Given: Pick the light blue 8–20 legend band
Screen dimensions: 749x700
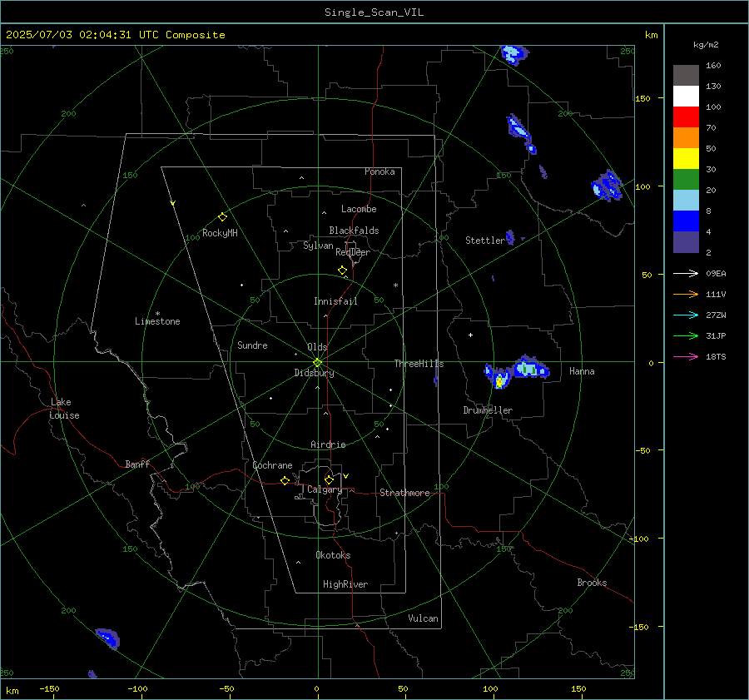Looking at the screenshot, I should (x=686, y=201).
